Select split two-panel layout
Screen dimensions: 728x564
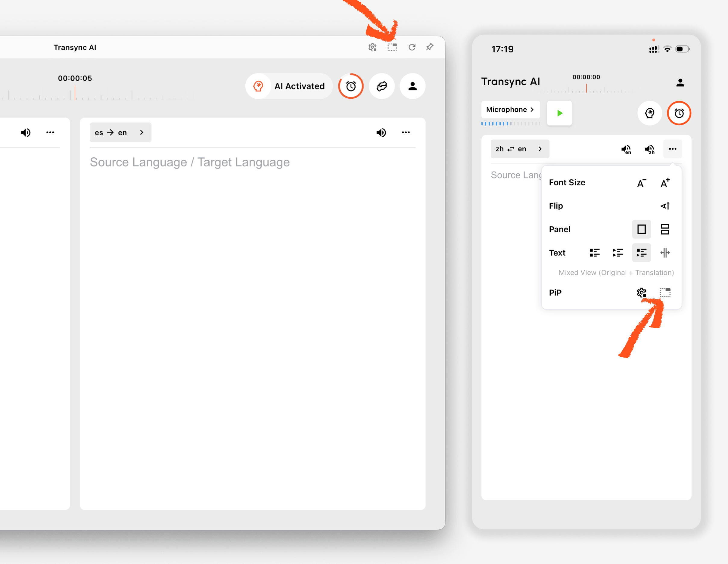(x=665, y=229)
